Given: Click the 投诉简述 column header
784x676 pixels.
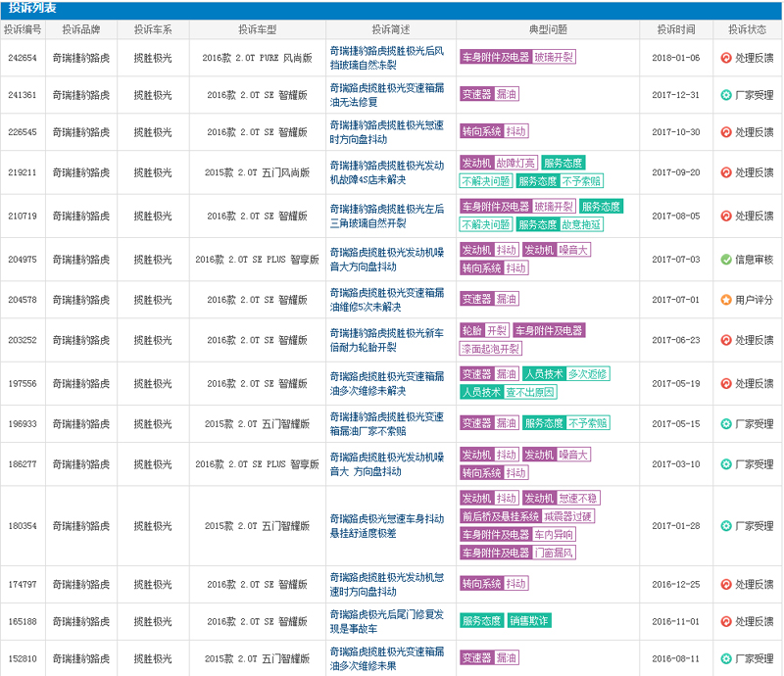Looking at the screenshot, I should [x=391, y=30].
